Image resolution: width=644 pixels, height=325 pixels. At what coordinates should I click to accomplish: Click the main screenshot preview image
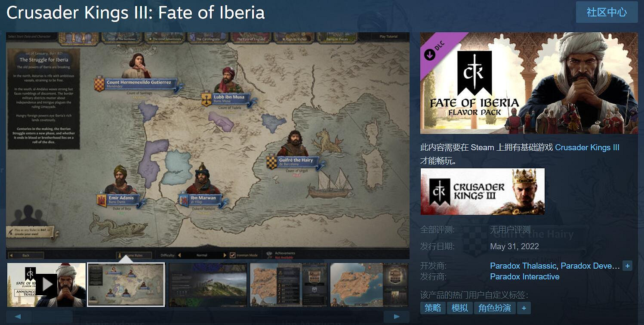coord(208,145)
